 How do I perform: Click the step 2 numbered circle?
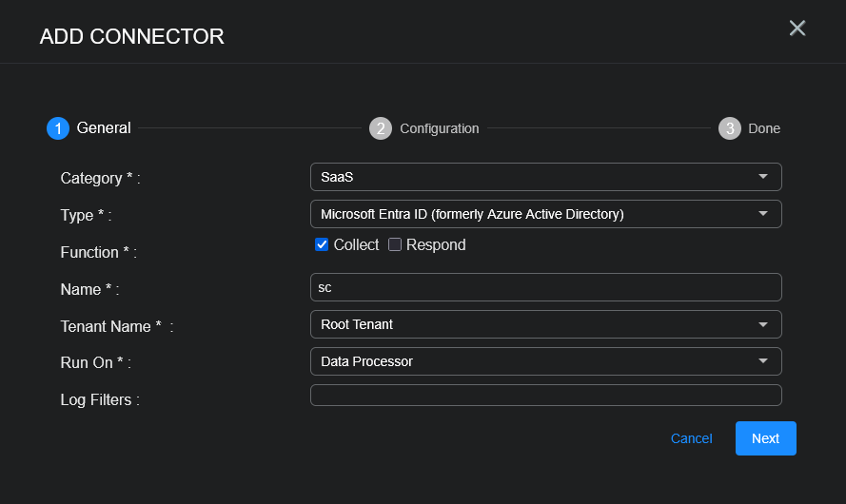381,128
